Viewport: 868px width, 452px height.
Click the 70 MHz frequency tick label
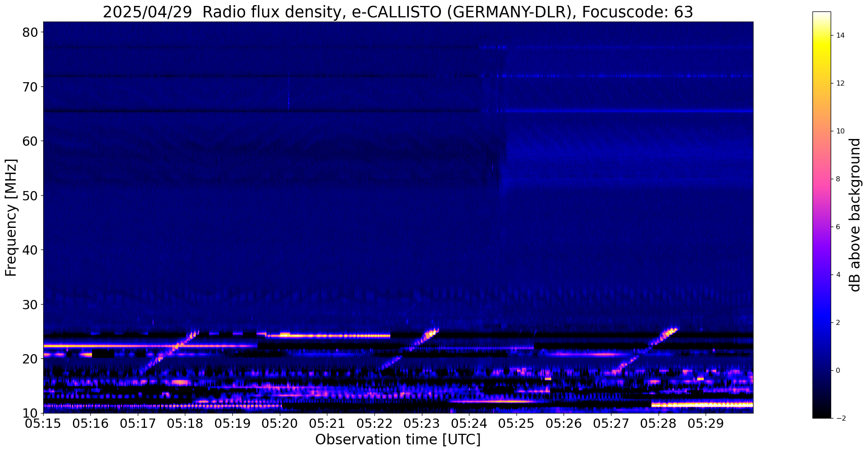coord(29,87)
